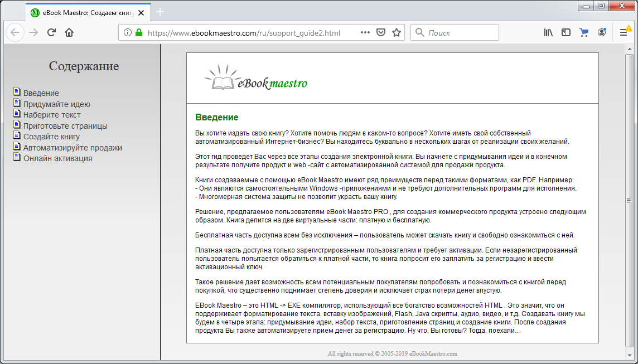Viewport: 638px width, 364px height.
Task: Select the eBook Maestro tab
Action: (88, 12)
